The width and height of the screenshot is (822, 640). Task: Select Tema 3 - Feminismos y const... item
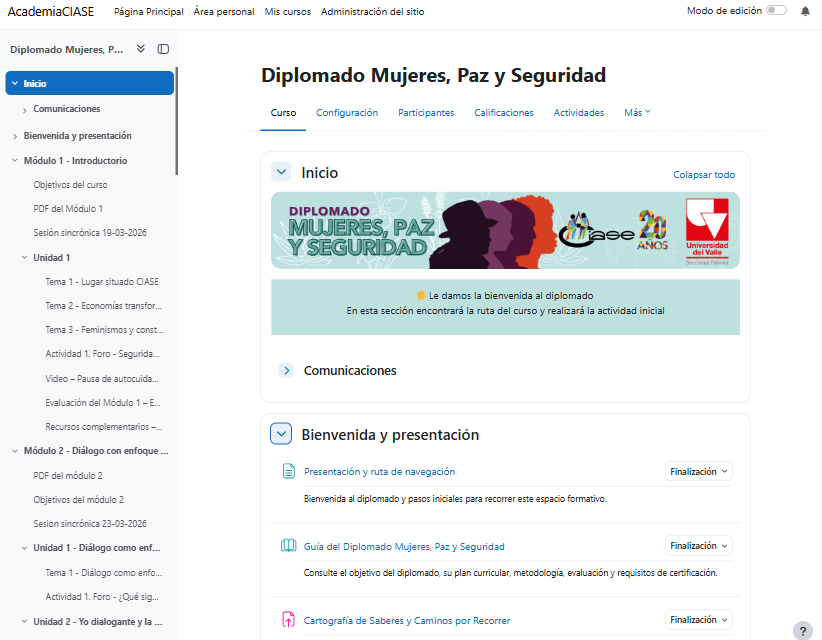coord(104,330)
